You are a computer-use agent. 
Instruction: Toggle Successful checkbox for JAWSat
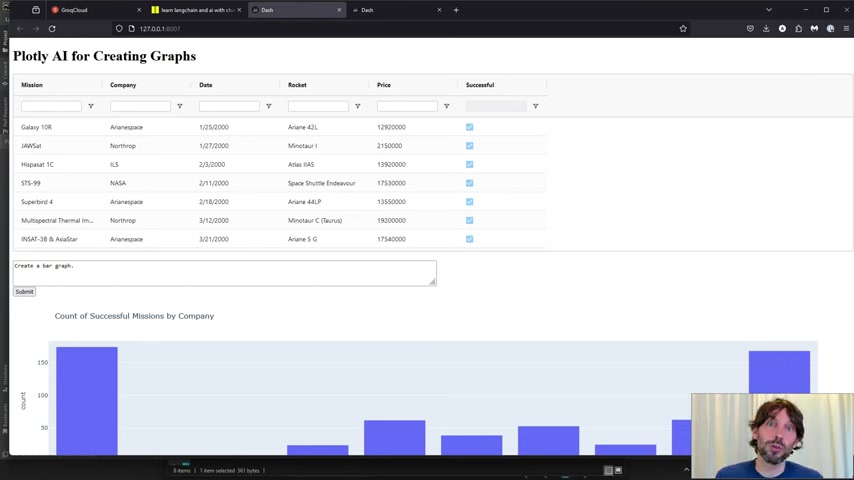(469, 146)
